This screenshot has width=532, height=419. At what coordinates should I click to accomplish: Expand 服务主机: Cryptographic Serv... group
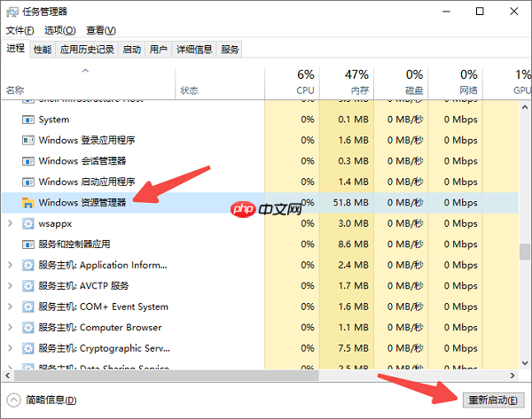(10, 348)
